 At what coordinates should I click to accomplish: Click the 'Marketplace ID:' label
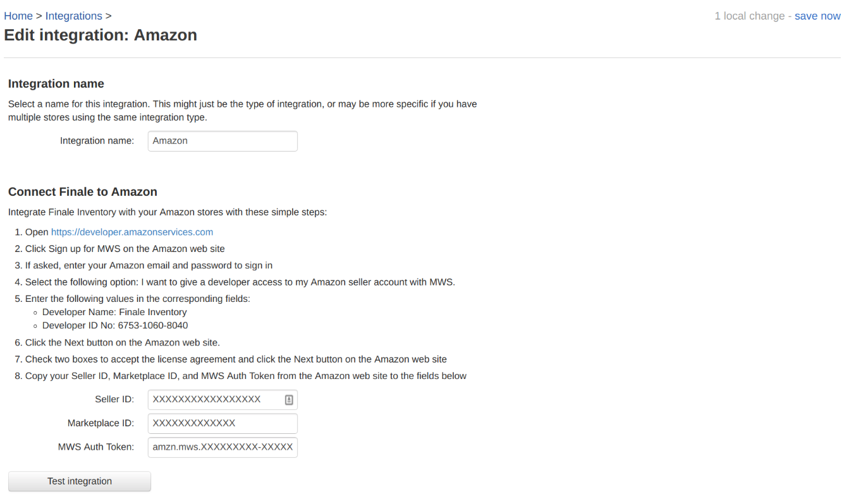point(101,423)
